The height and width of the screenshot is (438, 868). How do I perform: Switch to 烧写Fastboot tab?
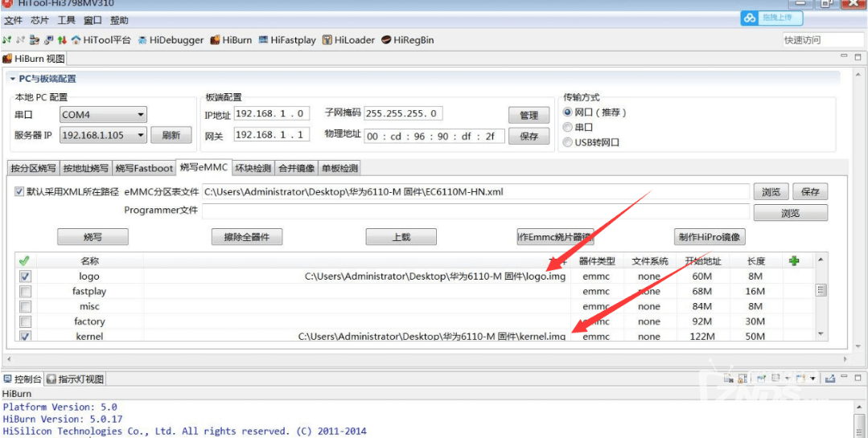(144, 168)
